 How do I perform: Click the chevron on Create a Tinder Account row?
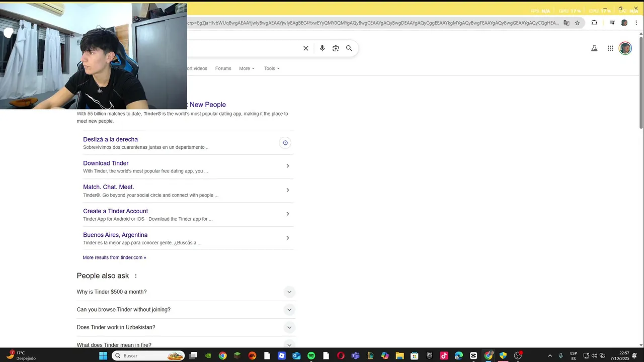[287, 214]
